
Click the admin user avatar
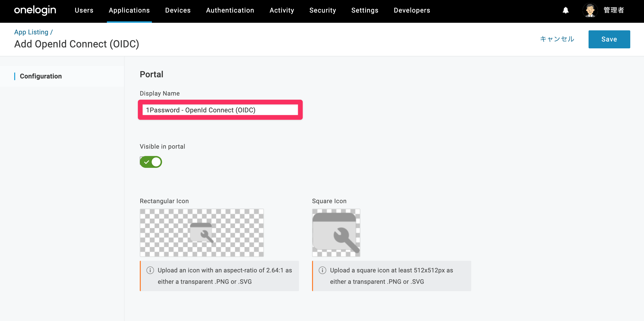click(x=590, y=10)
